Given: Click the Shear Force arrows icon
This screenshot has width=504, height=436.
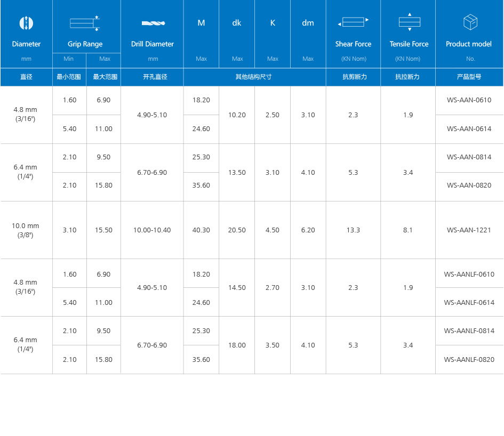Looking at the screenshot, I should pos(353,22).
